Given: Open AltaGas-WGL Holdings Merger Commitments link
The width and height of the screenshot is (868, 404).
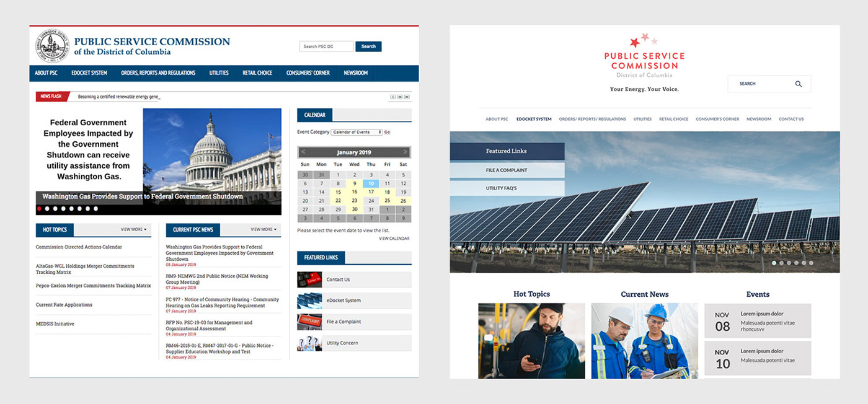Looking at the screenshot, I should point(85,269).
